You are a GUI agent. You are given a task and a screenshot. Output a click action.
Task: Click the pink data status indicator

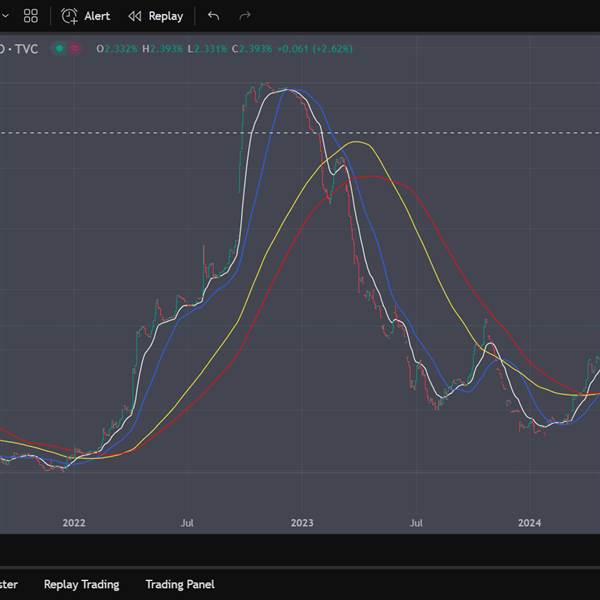pos(75,49)
